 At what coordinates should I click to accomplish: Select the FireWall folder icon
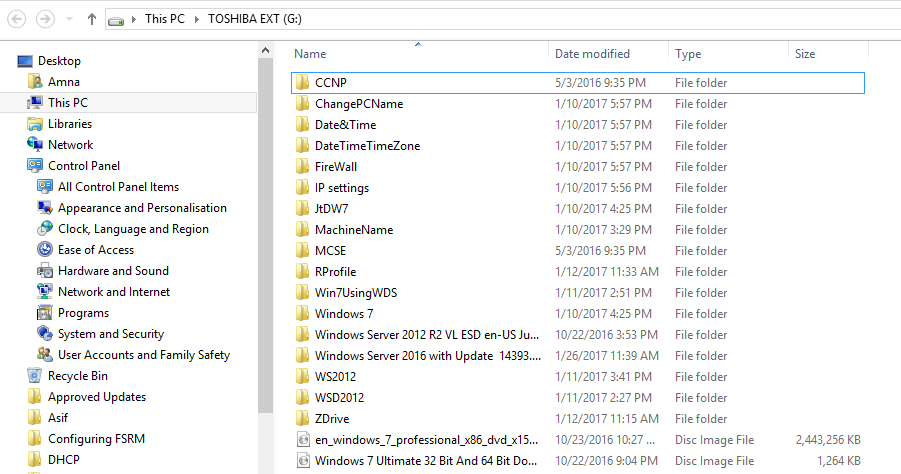coord(303,167)
